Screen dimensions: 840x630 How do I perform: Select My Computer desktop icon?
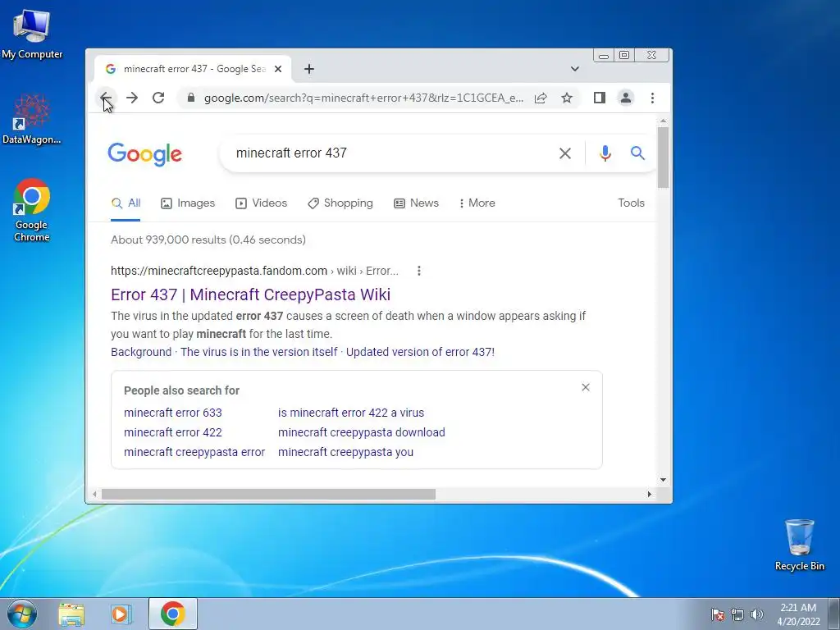(32, 34)
